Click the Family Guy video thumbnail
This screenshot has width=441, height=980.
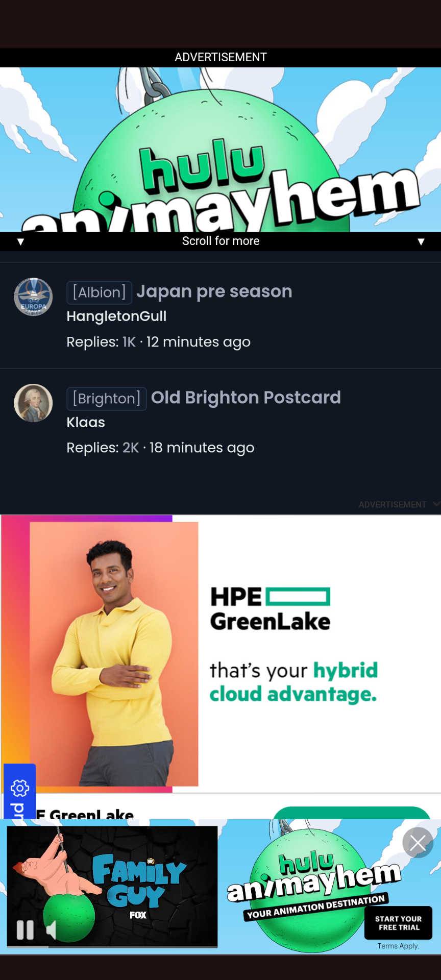click(112, 886)
